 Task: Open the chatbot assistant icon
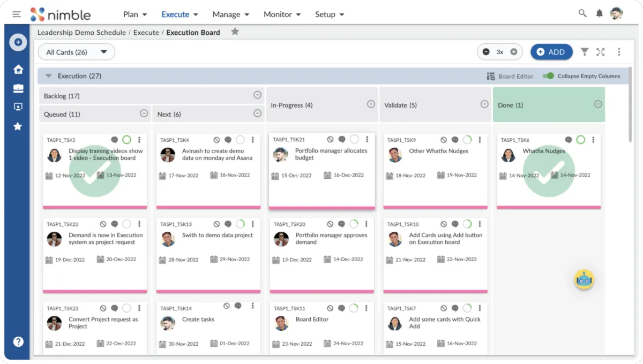584,279
